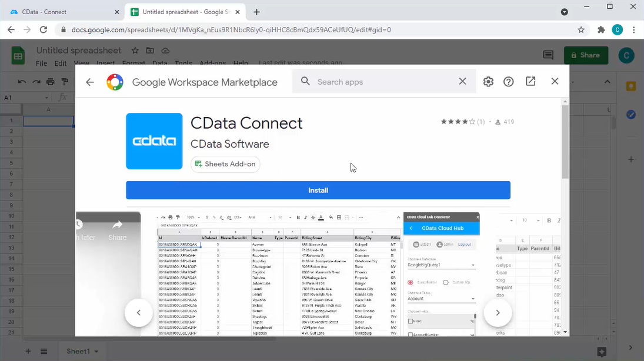644x361 pixels.
Task: Clear the app search with the X icon
Action: pos(462,82)
